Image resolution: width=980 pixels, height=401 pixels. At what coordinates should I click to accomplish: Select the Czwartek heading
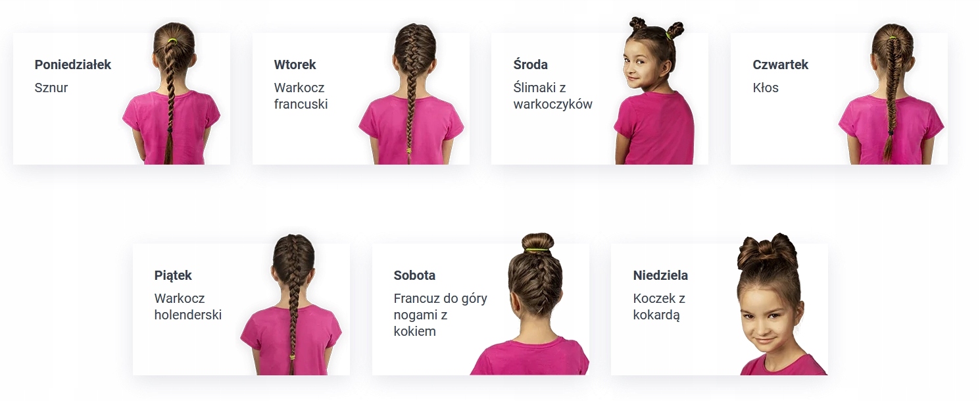click(780, 65)
